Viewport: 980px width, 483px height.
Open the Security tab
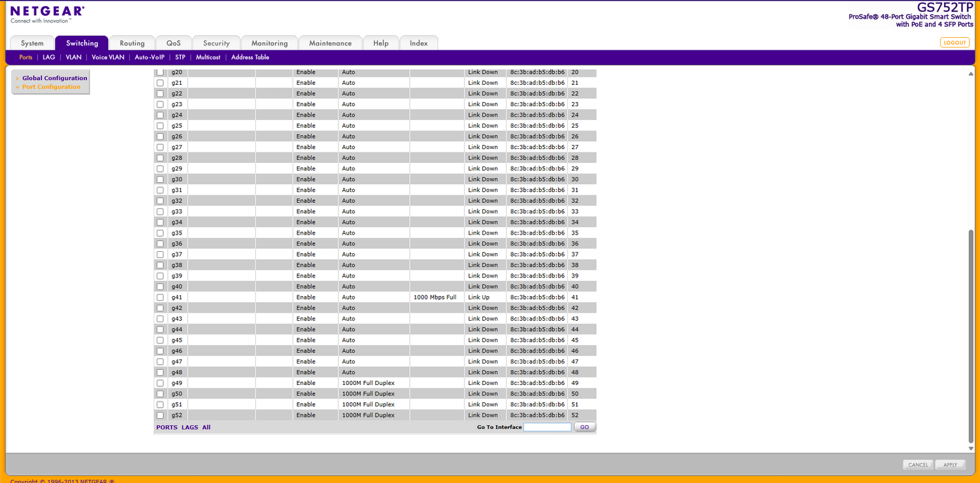coord(216,43)
